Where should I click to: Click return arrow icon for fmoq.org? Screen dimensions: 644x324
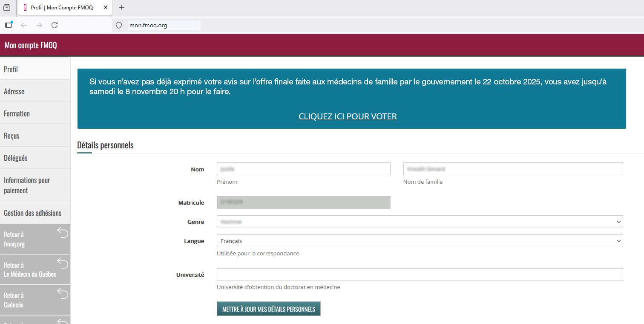coord(63,233)
